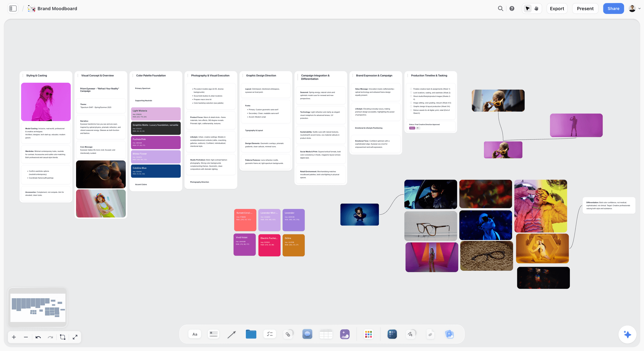
Task: Start presentation with Present button
Action: (x=585, y=8)
